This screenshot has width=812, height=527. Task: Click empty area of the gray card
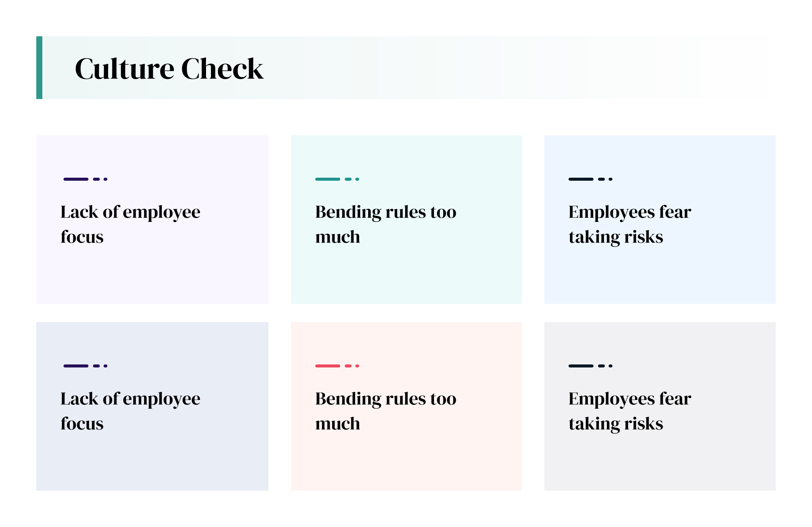point(660,463)
